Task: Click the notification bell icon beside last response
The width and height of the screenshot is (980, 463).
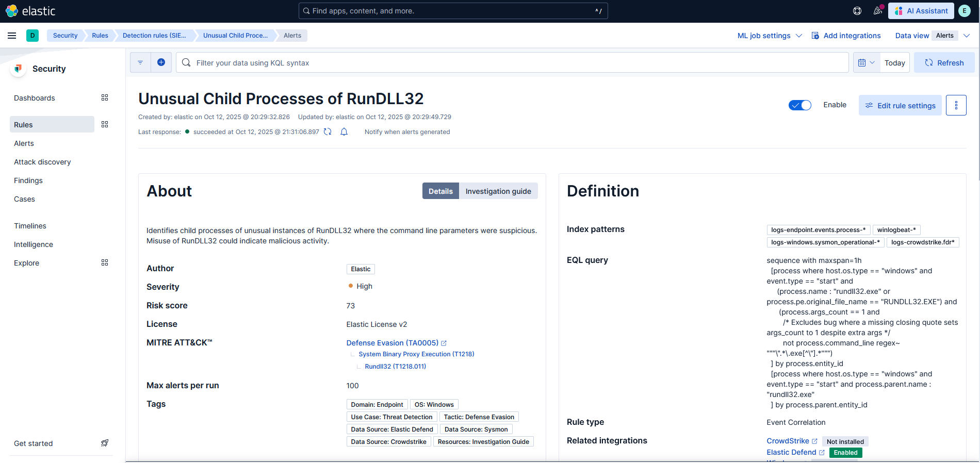Action: tap(344, 132)
